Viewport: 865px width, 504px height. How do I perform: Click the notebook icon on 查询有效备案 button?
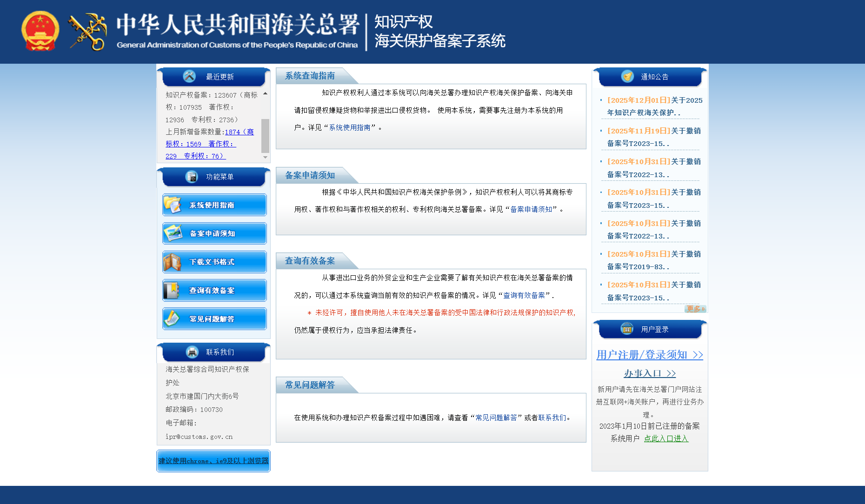pyautogui.click(x=171, y=290)
